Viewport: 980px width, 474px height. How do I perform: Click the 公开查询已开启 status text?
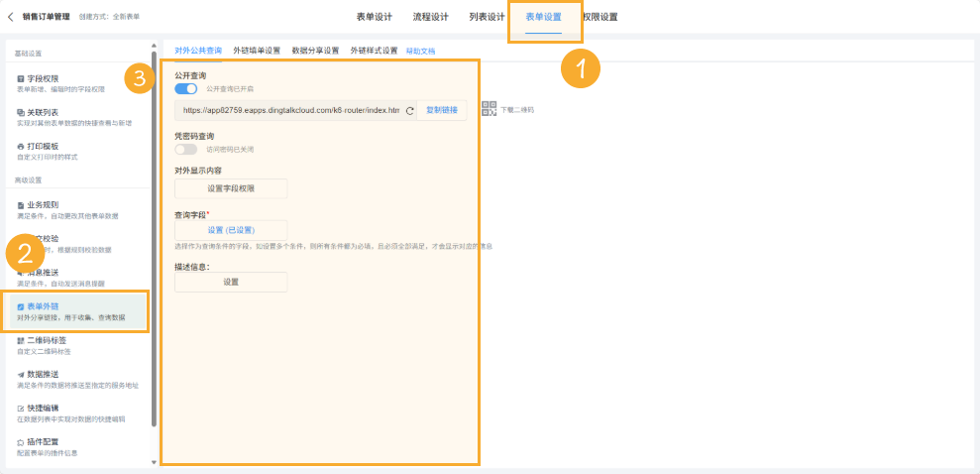(230, 89)
